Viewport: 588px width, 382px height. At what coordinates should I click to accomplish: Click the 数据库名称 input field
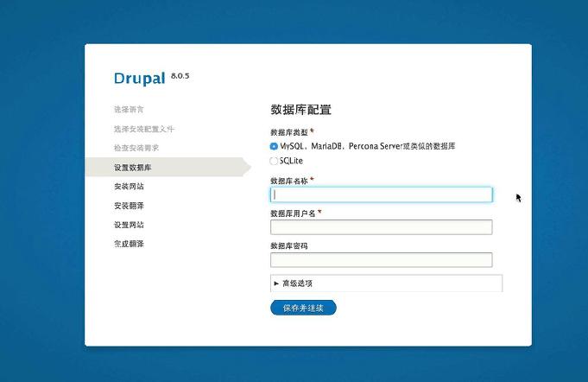381,194
